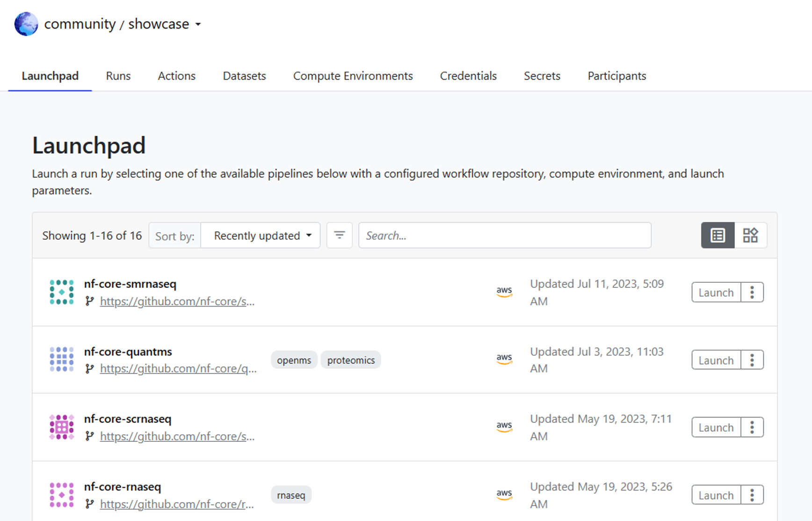Click the nf-core-scrnaseq pipeline icon
Image resolution: width=812 pixels, height=521 pixels.
[62, 427]
